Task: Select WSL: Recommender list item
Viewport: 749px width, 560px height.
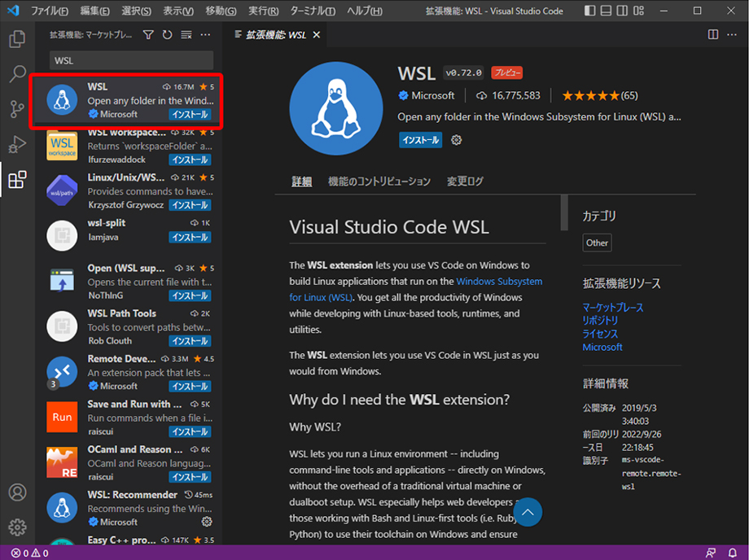Action: click(129, 509)
